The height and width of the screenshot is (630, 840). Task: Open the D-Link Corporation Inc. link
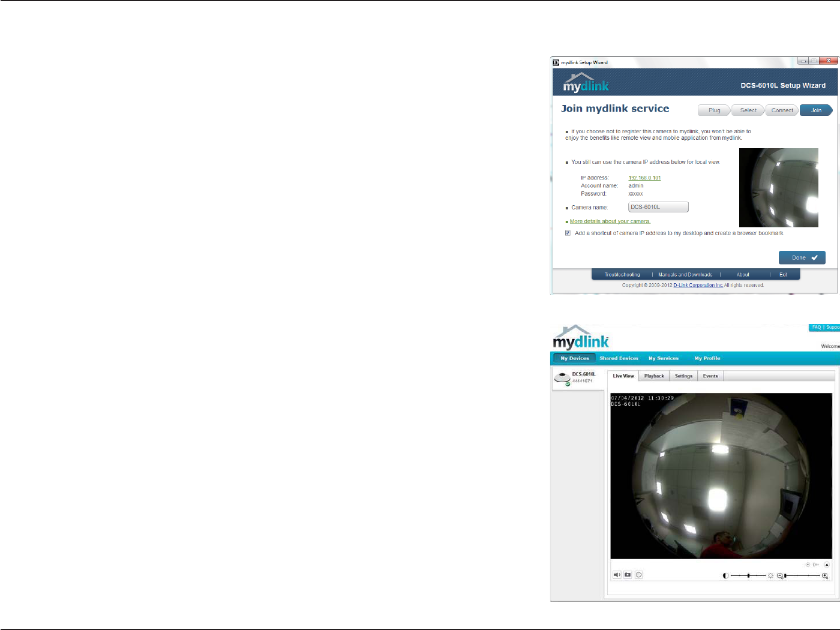point(698,286)
